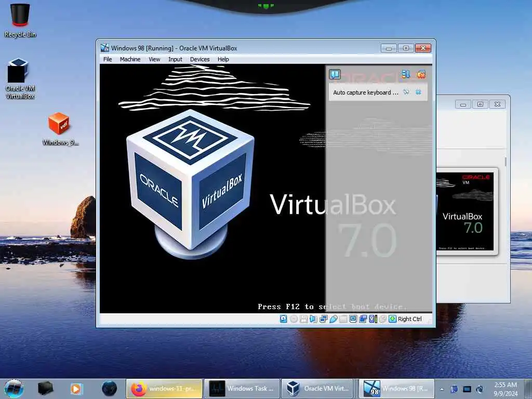Click the display status bar icon
The height and width of the screenshot is (399, 532).
(353, 319)
